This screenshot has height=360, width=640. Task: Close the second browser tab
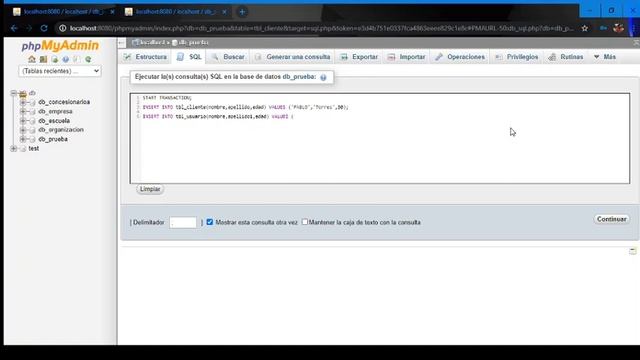click(x=224, y=12)
